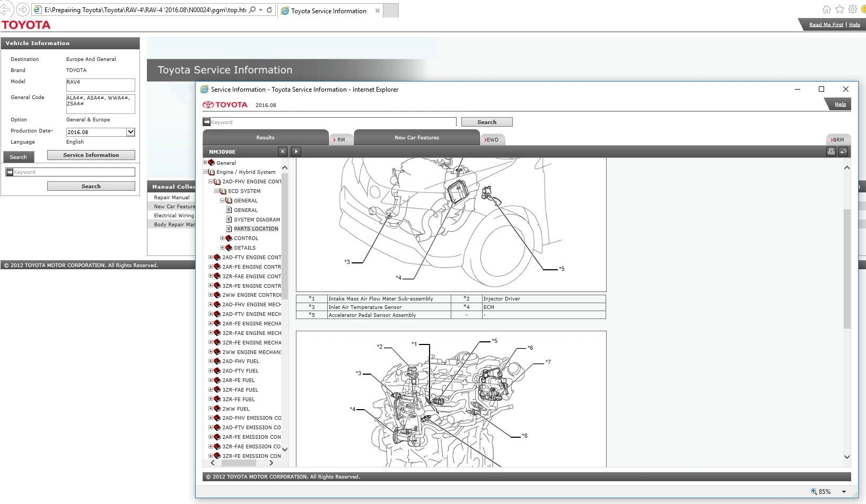Click Search button in popup window
This screenshot has width=866, height=504.
pos(487,122)
